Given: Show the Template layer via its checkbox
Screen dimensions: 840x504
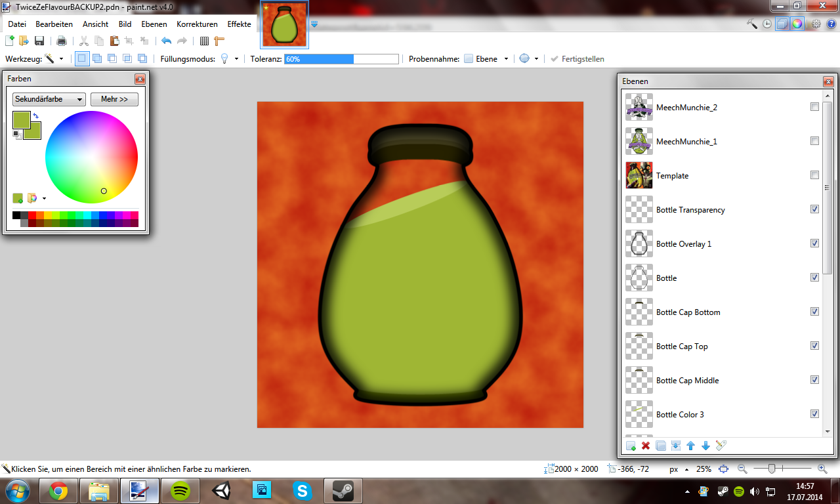Looking at the screenshot, I should click(814, 175).
